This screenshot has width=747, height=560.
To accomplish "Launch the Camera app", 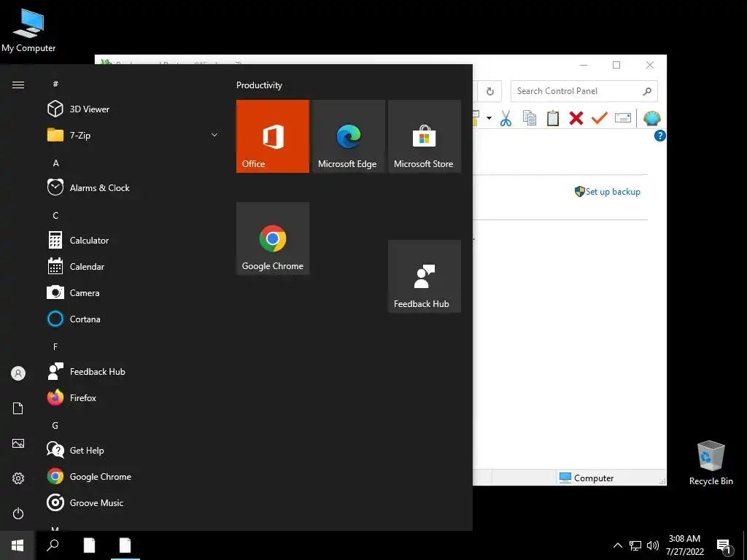I will click(x=133, y=293).
